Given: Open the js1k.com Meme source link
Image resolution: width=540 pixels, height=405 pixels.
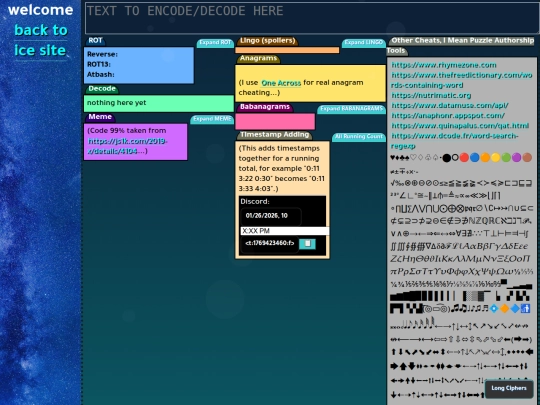Looking at the screenshot, I should pos(127,146).
